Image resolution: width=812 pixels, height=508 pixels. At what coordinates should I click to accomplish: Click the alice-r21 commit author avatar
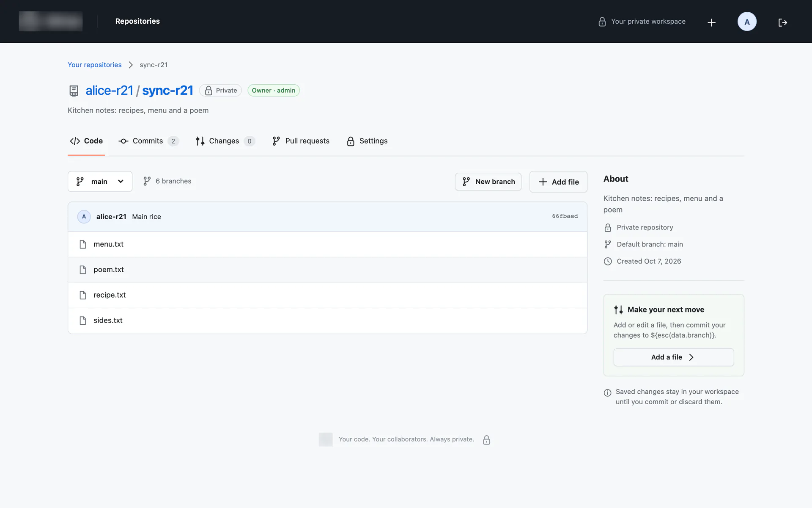pyautogui.click(x=84, y=216)
